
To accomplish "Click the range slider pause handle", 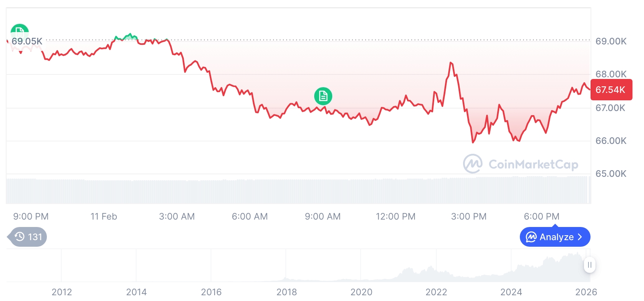I will [x=590, y=265].
